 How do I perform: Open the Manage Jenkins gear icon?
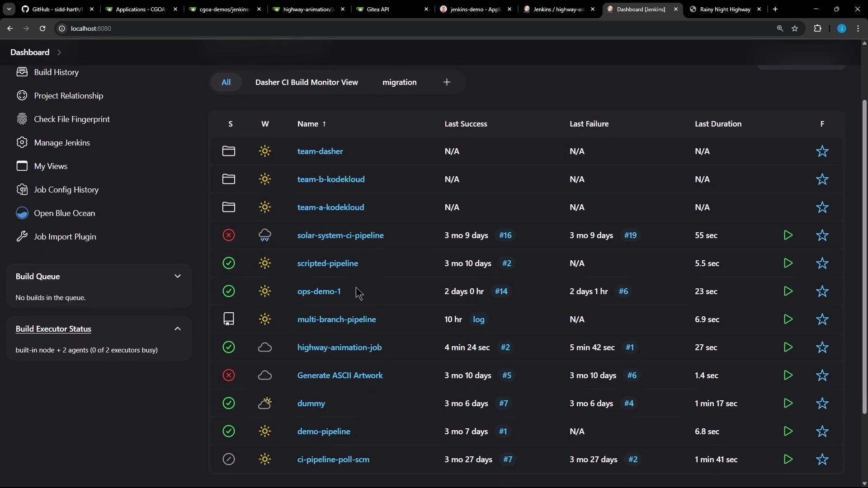pos(22,143)
